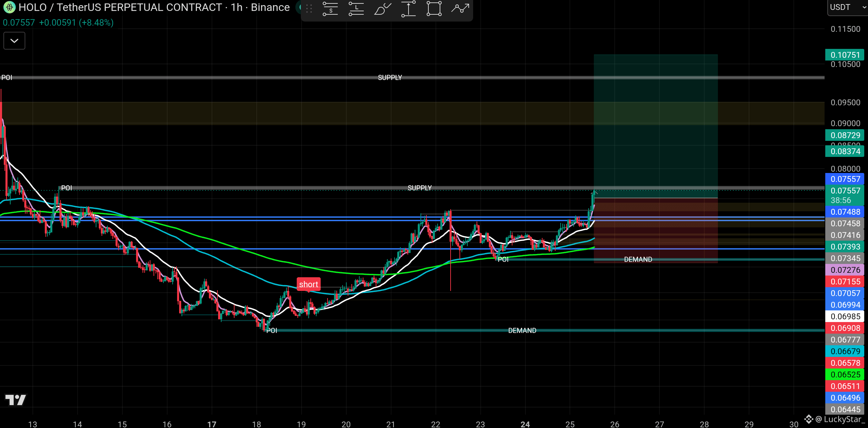This screenshot has height=428, width=868.
Task: Click the 0.08729 price tag
Action: [x=845, y=135]
